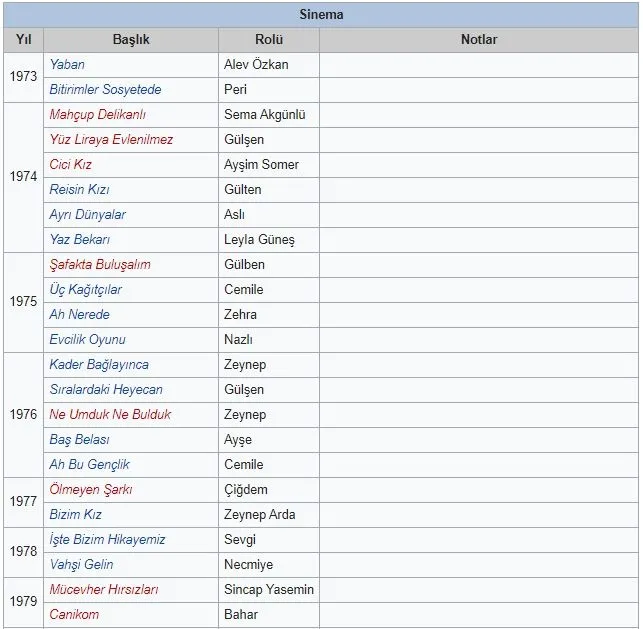Open the Reisin Kızı film page
This screenshot has height=629, width=643.
pos(79,190)
